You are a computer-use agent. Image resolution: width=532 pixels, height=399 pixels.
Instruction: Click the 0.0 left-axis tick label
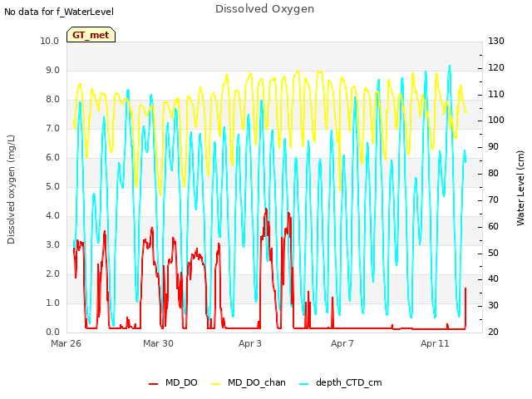52,332
